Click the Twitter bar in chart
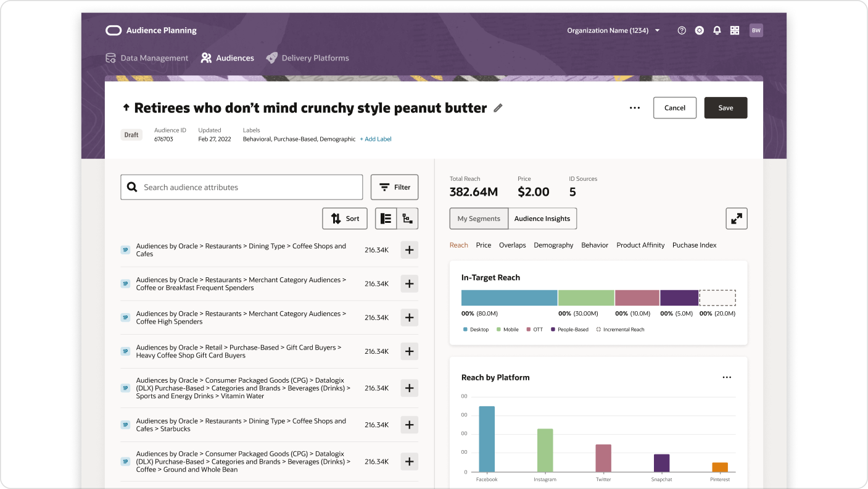This screenshot has height=489, width=868. pos(603,458)
